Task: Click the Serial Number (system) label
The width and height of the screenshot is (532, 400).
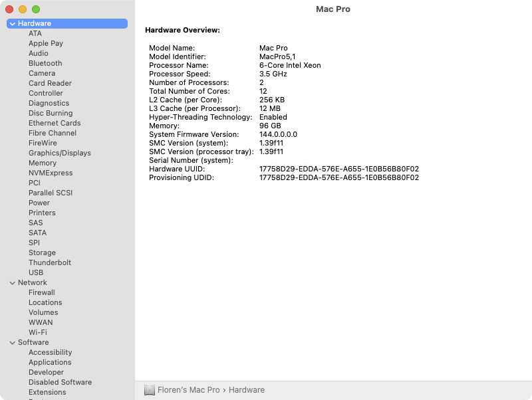Action: (191, 160)
